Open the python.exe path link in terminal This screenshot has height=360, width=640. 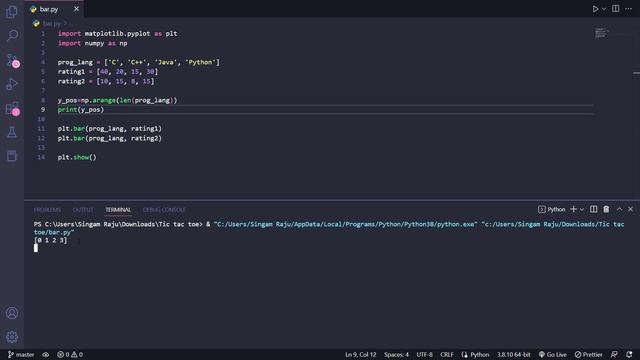345,224
